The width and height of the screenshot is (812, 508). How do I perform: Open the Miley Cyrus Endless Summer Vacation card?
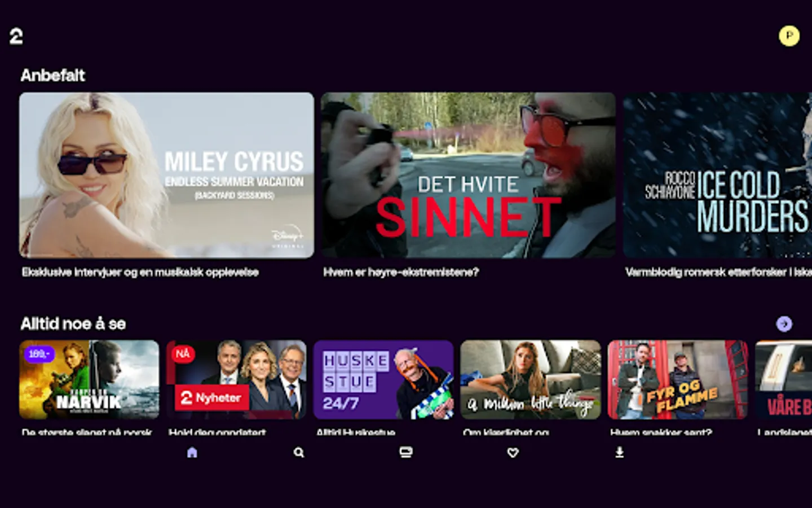click(x=166, y=175)
